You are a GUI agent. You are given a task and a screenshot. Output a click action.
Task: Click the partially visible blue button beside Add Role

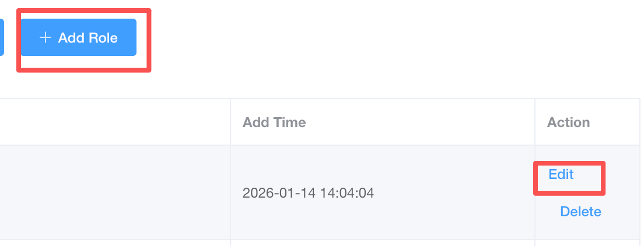coord(2,38)
